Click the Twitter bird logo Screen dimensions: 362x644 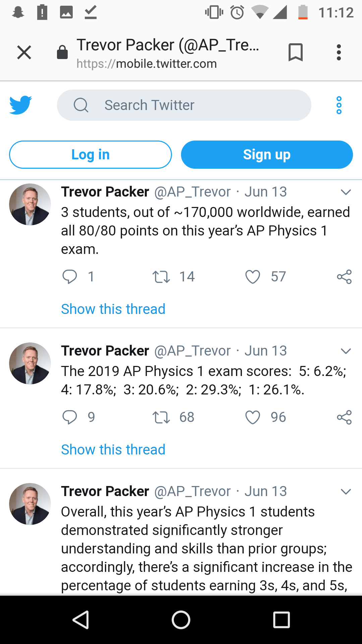[x=21, y=105]
